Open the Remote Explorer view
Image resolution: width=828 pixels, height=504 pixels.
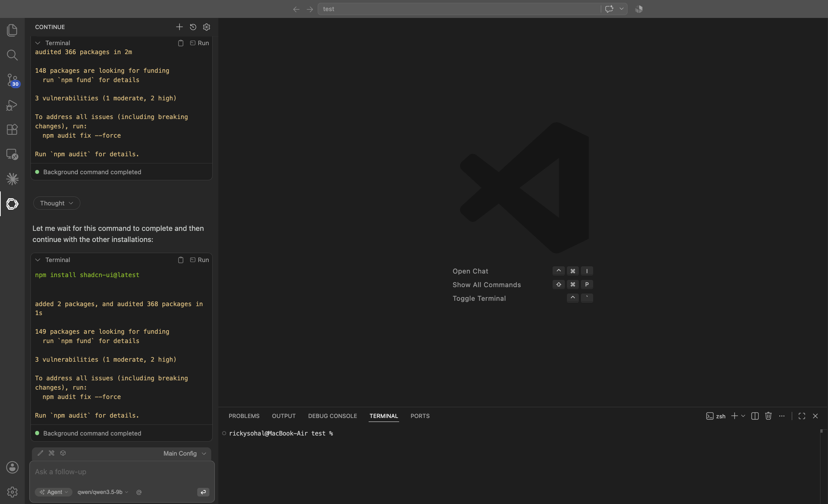[12, 154]
